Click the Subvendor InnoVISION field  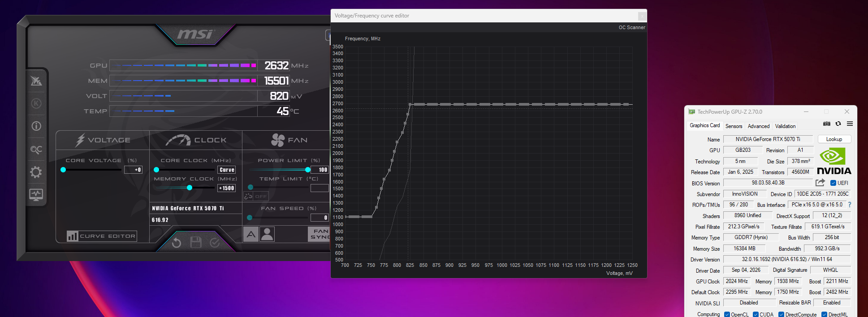(x=744, y=194)
